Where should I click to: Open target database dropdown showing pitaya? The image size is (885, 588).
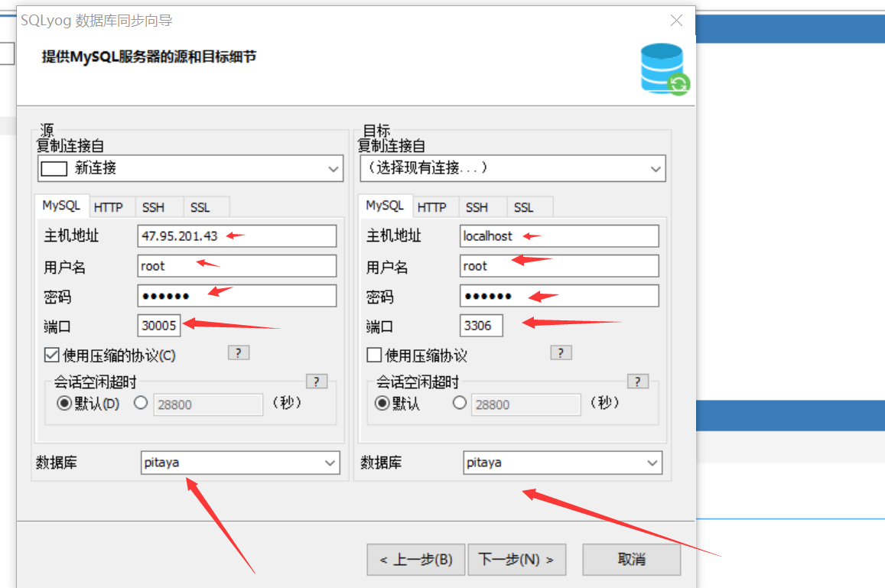(562, 463)
